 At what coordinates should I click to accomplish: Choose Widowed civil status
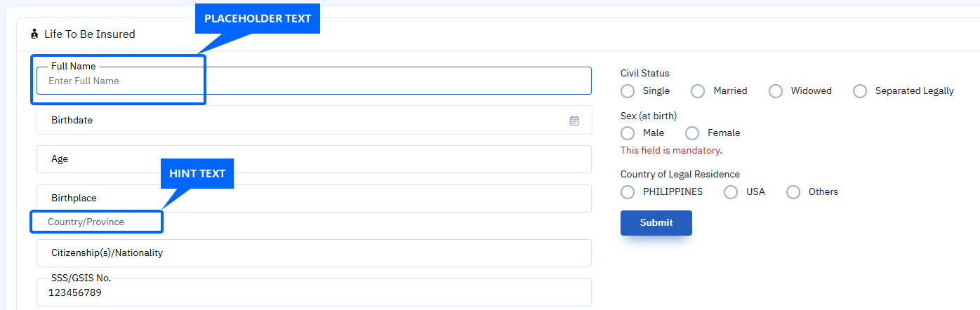[x=776, y=91]
